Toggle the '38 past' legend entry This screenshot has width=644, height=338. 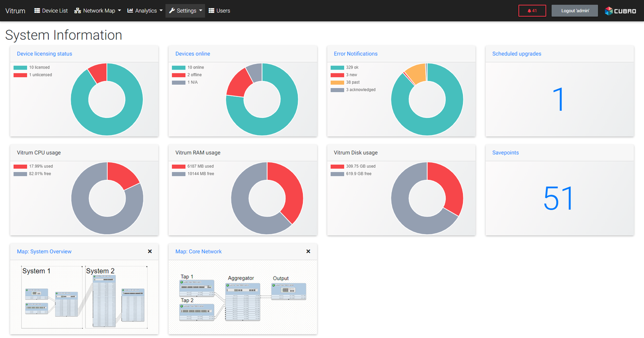click(345, 83)
